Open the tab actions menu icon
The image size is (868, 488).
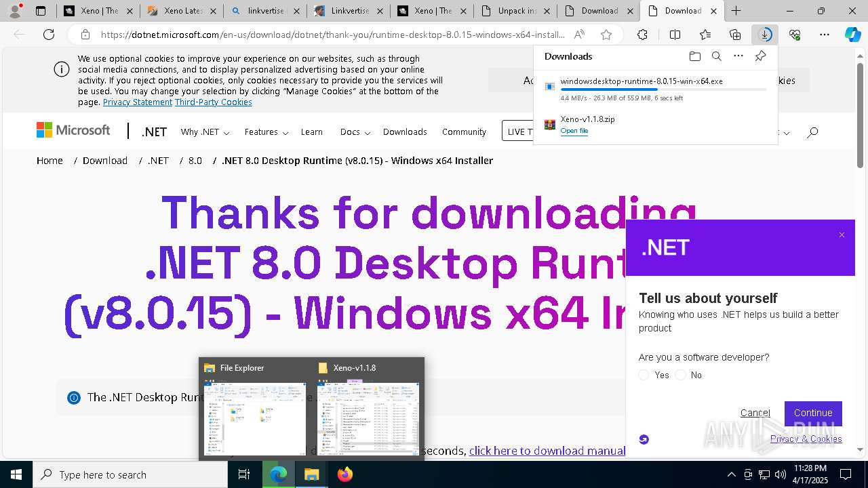[x=41, y=11]
